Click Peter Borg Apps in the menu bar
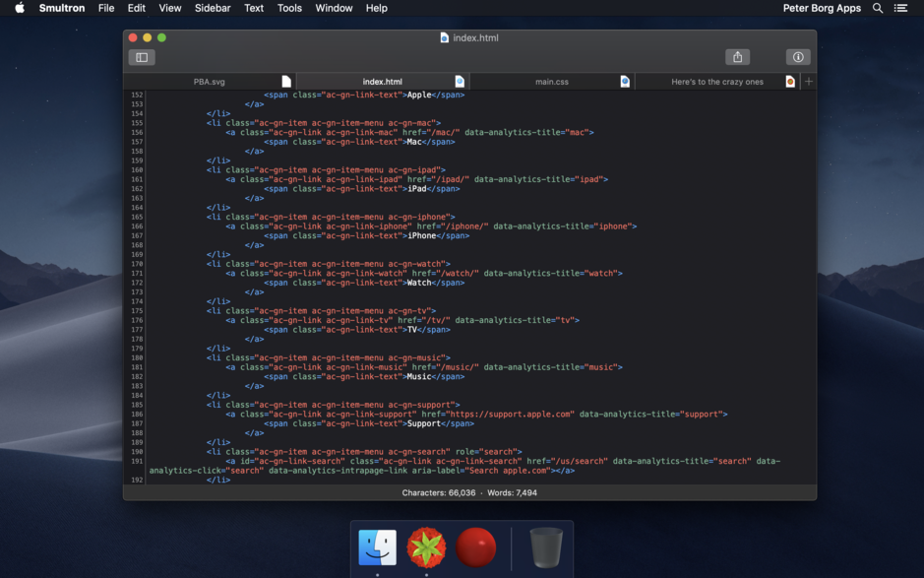This screenshot has width=924, height=578. (x=822, y=8)
